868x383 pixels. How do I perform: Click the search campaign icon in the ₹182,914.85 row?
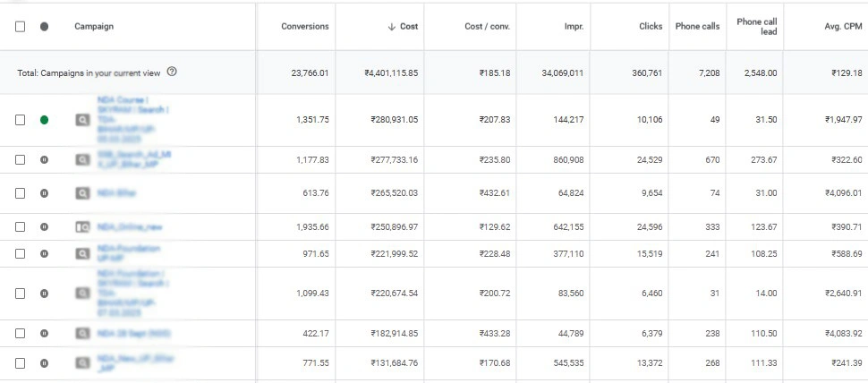point(82,334)
